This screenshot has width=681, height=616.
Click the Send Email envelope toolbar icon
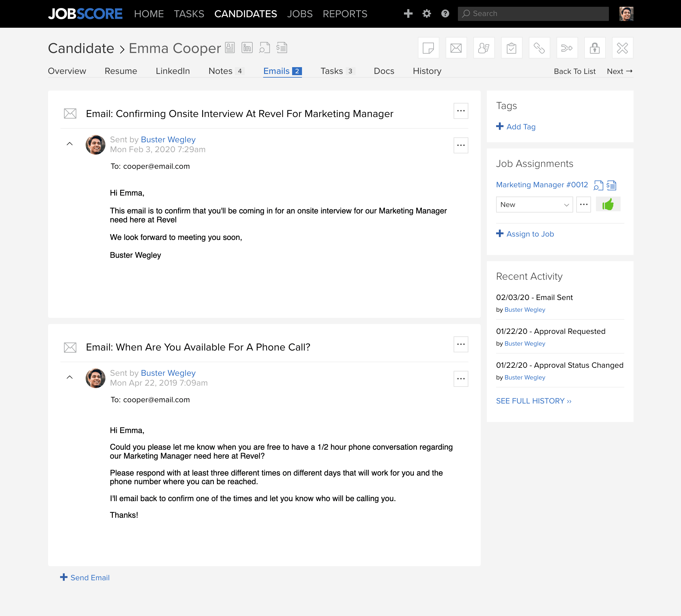(456, 48)
